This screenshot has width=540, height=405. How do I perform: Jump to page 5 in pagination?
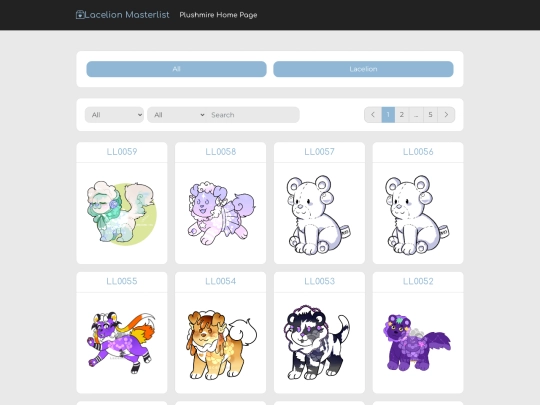[430, 115]
